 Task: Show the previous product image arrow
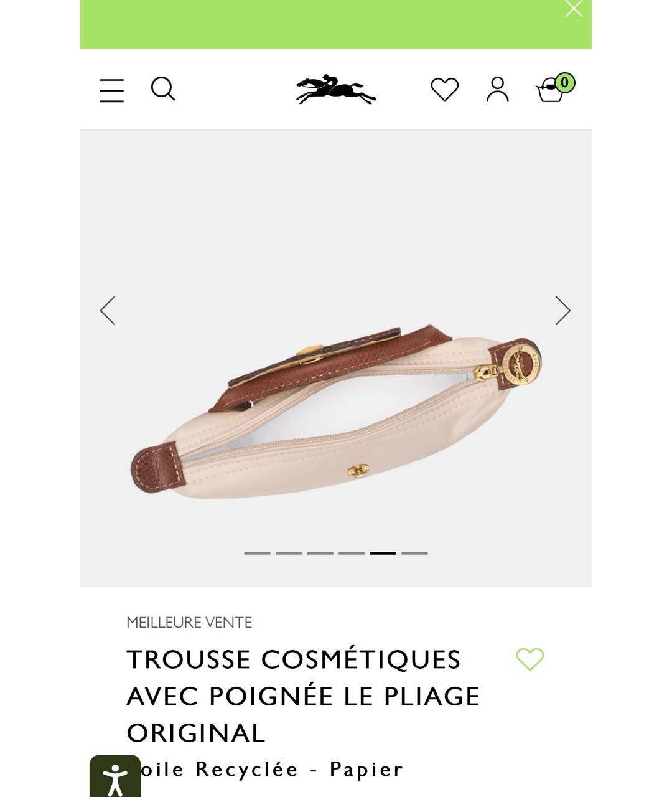click(x=108, y=310)
